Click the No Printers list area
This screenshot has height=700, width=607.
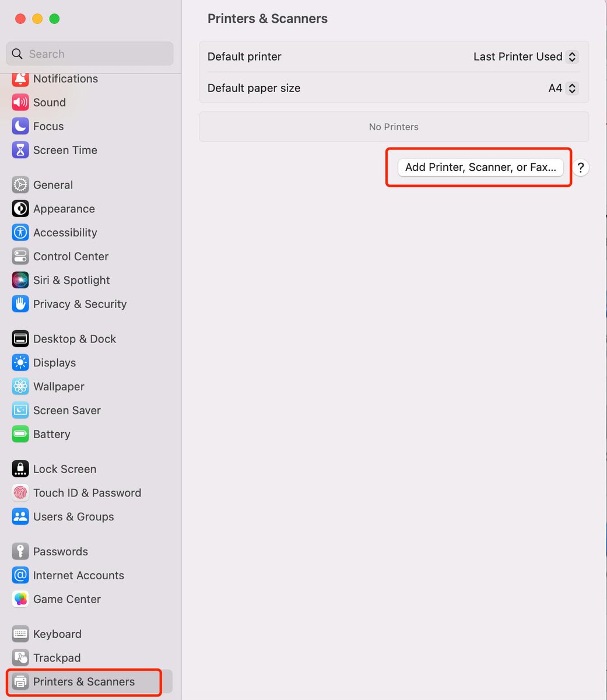pos(394,127)
